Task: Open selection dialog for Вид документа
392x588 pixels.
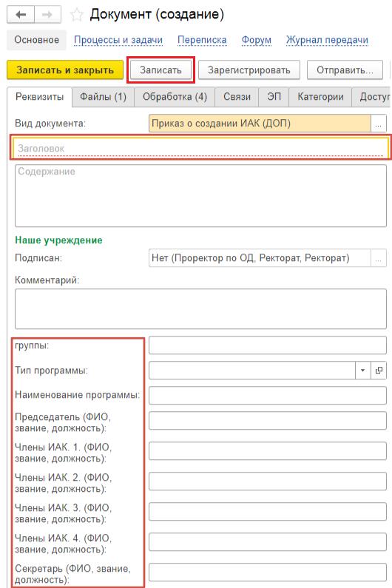Action: click(x=378, y=124)
